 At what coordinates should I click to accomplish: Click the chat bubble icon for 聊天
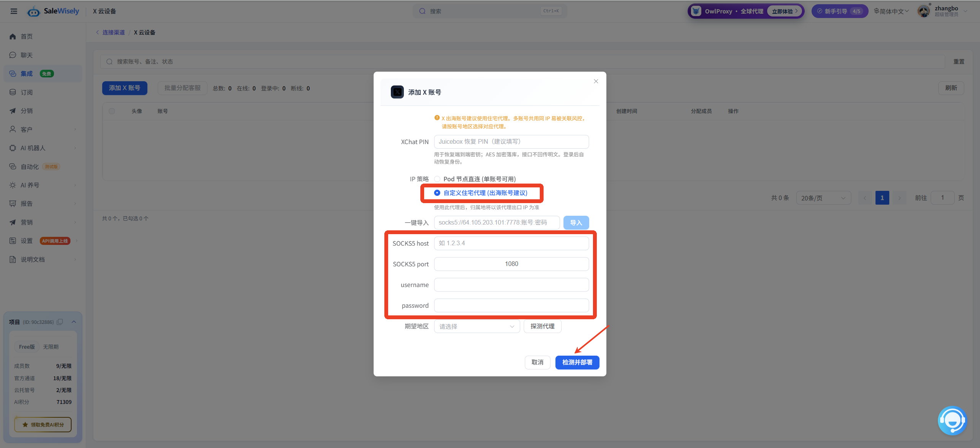coord(13,55)
